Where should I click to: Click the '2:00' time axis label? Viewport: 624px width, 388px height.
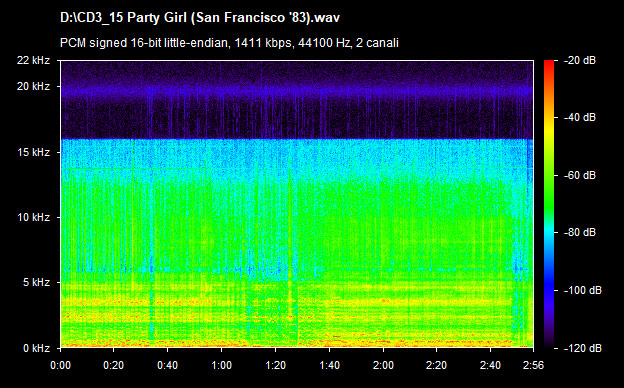pyautogui.click(x=383, y=365)
